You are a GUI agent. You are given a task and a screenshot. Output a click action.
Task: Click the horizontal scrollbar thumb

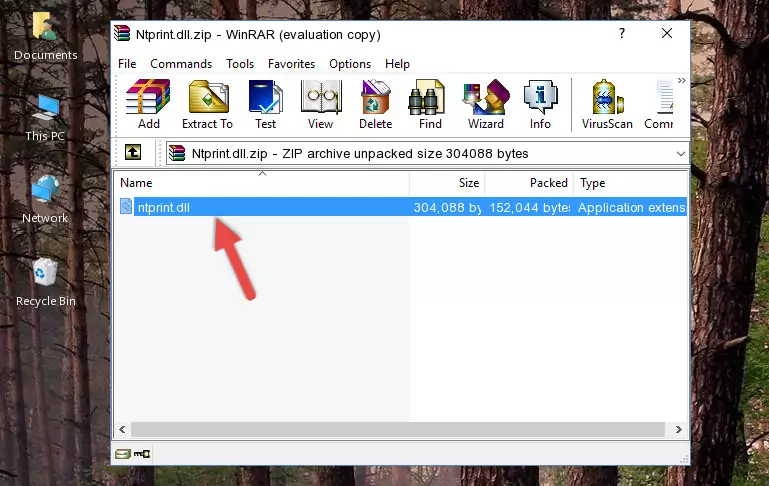tap(398, 430)
